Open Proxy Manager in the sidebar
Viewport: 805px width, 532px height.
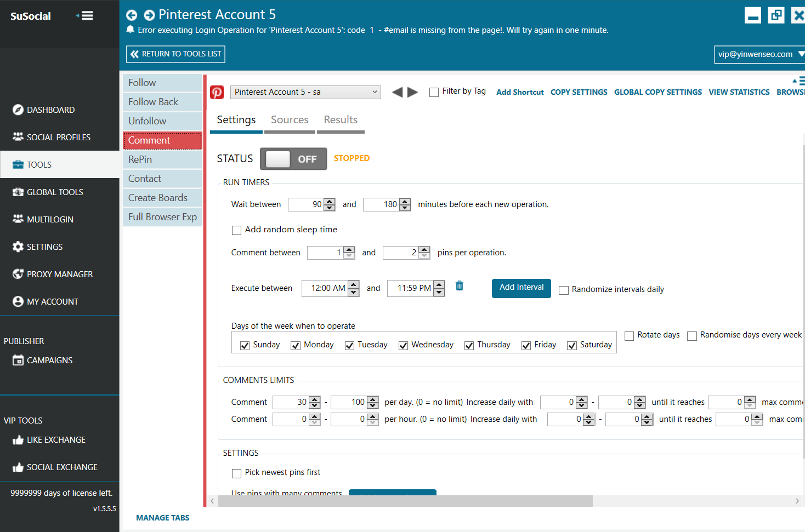(x=60, y=274)
